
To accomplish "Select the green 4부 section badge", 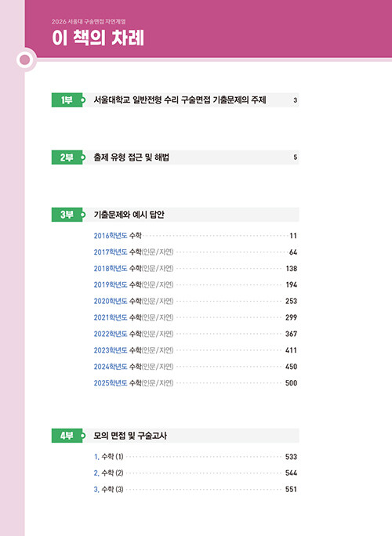I will (67, 436).
